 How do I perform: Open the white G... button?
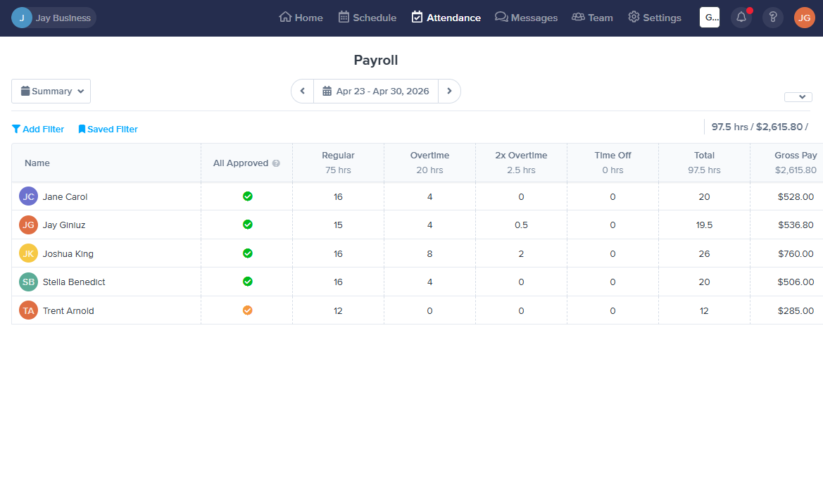(x=710, y=18)
